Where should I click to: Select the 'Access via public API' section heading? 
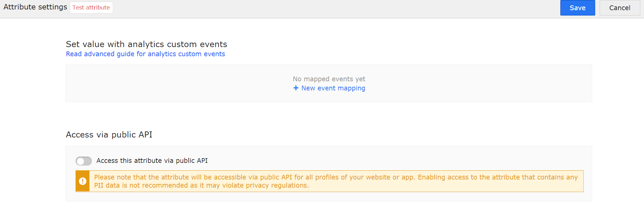point(109,134)
